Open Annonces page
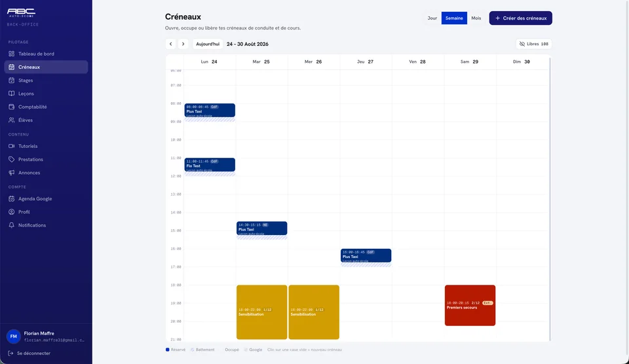The image size is (629, 364). pos(46,172)
